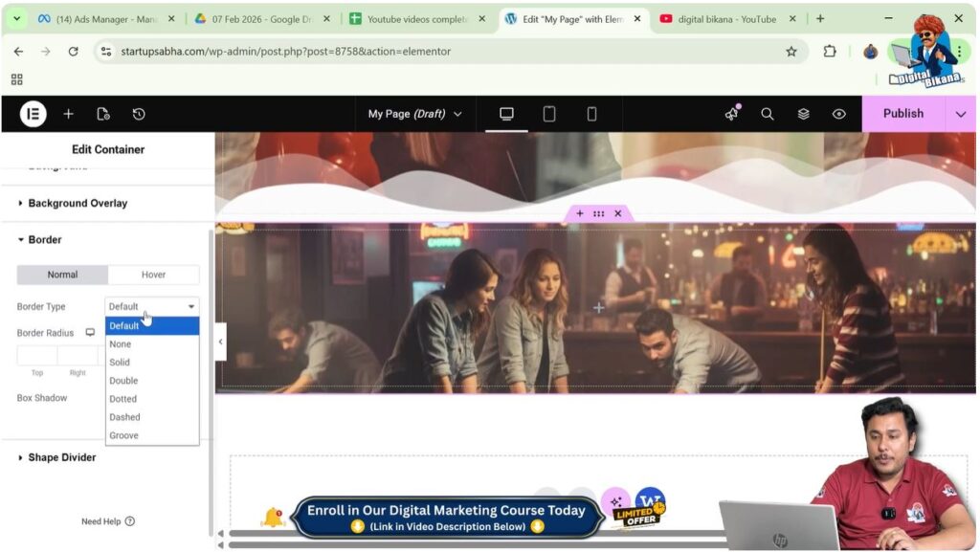Click the container drag handle icon
This screenshot has width=980, height=552.
[x=598, y=213]
